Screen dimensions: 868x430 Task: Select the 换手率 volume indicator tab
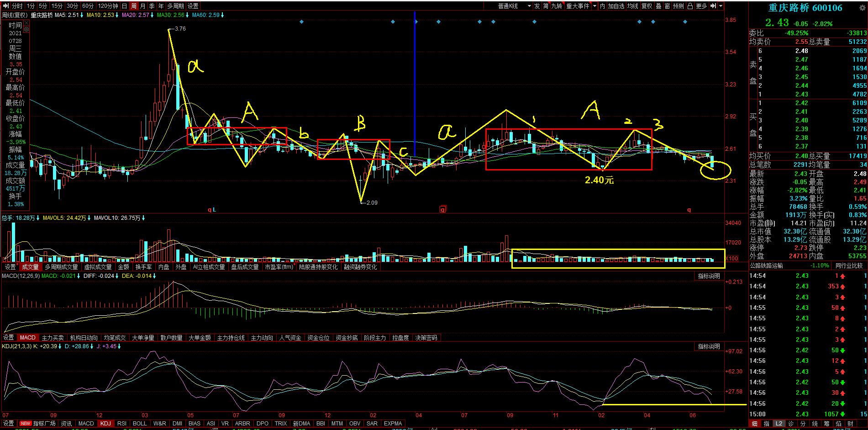(x=143, y=267)
